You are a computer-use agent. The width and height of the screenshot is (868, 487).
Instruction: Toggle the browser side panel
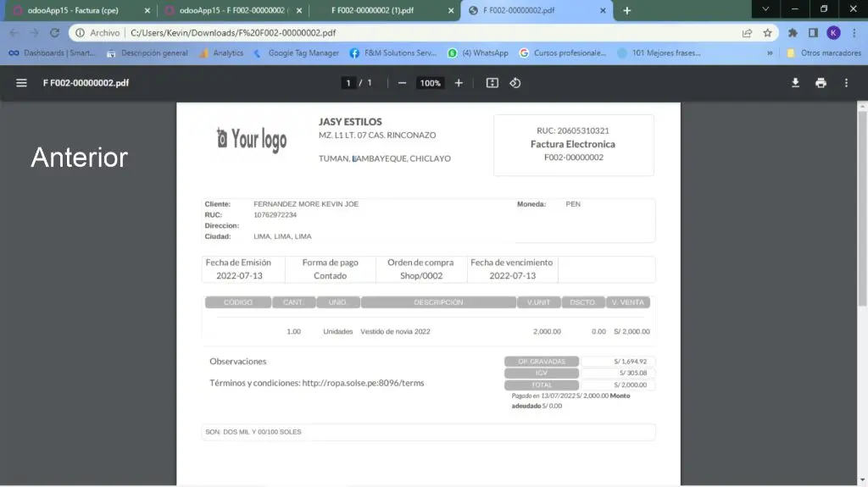813,33
